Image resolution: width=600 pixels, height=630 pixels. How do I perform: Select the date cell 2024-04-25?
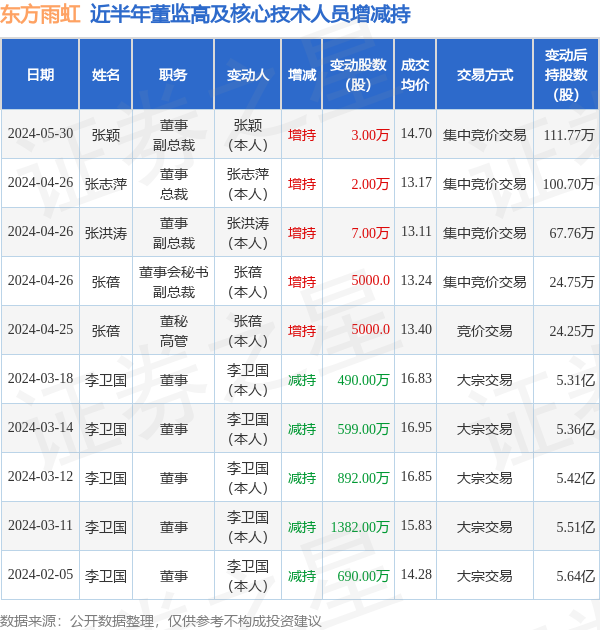(x=40, y=330)
